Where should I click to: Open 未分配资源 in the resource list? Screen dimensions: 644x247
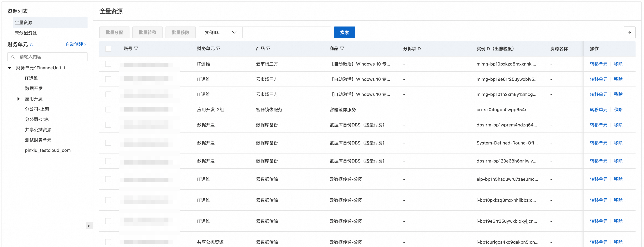point(26,33)
